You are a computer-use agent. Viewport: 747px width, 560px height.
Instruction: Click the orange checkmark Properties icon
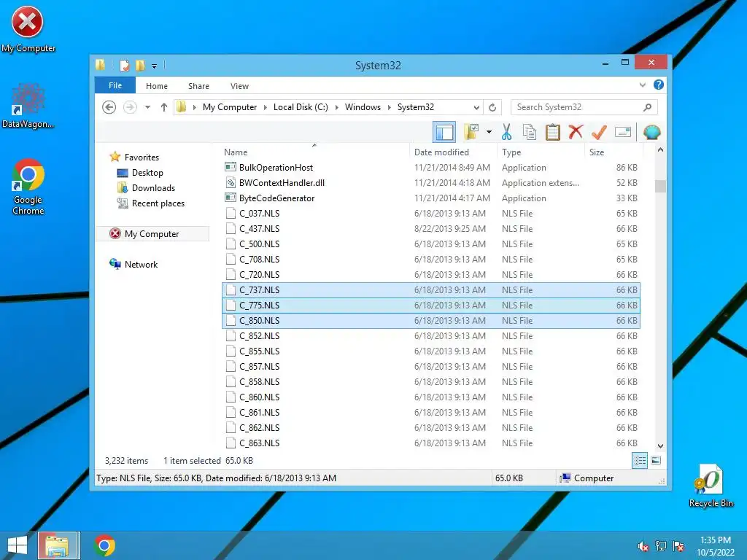pos(599,132)
